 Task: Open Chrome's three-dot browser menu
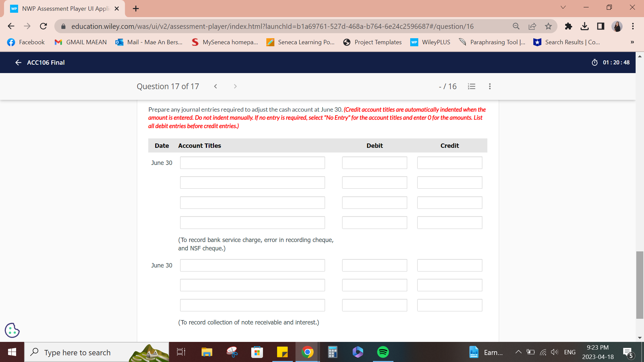tap(633, 26)
